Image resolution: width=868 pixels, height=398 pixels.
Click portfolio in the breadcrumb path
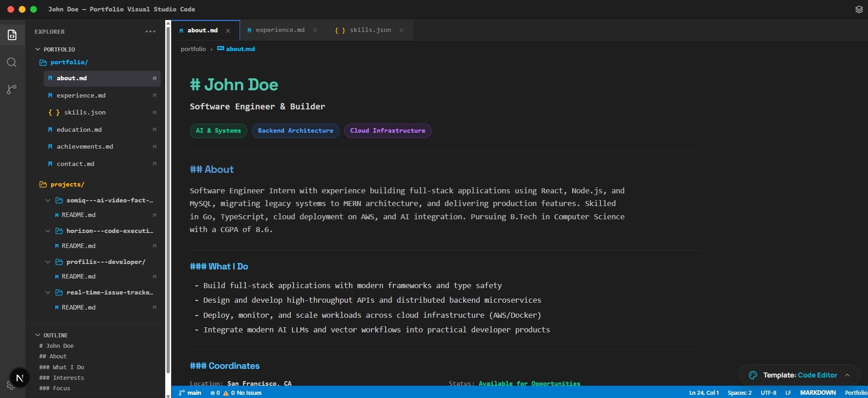point(193,49)
